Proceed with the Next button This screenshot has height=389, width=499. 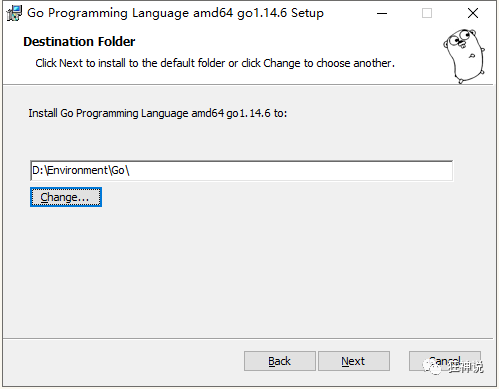pyautogui.click(x=354, y=361)
